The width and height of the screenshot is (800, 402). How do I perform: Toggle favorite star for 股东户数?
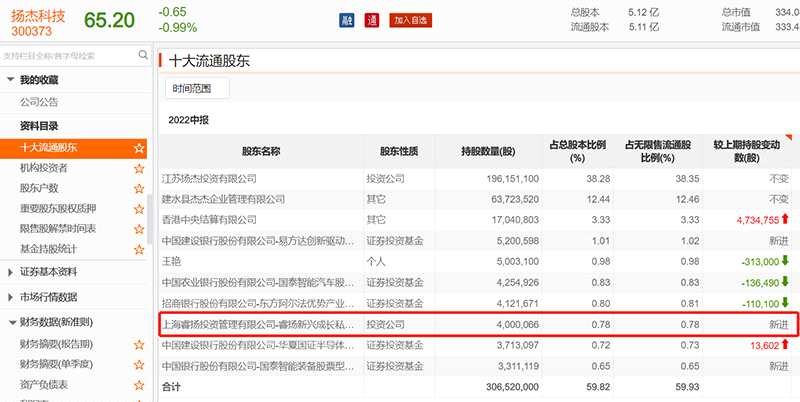[139, 189]
